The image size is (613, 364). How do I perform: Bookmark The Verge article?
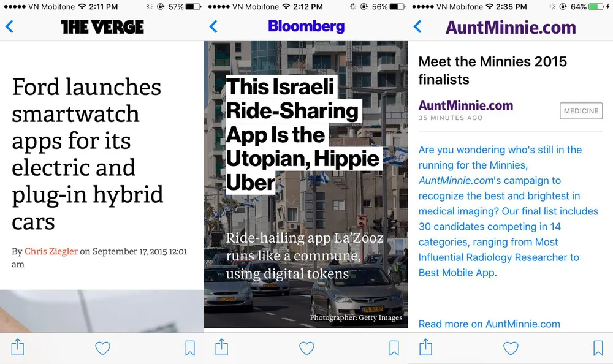(190, 348)
